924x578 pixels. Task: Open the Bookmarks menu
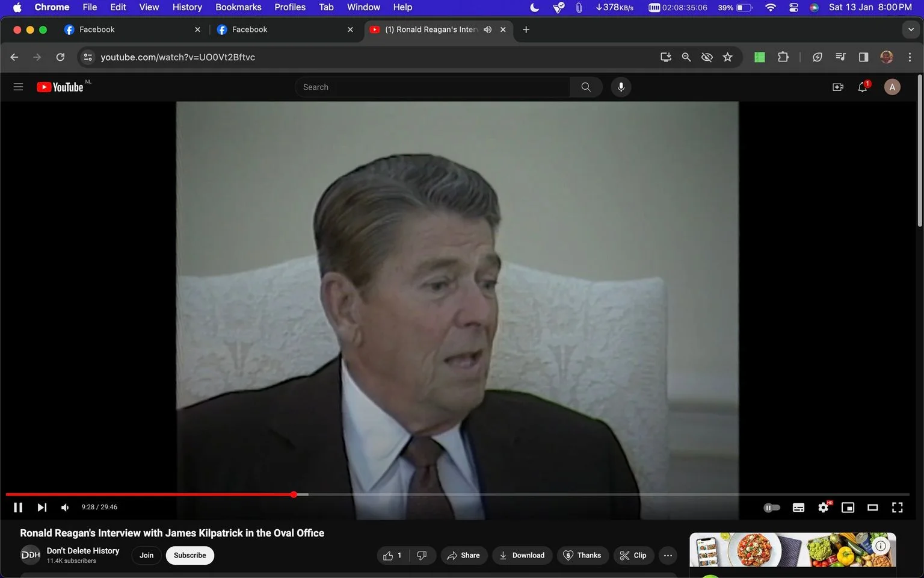point(238,7)
